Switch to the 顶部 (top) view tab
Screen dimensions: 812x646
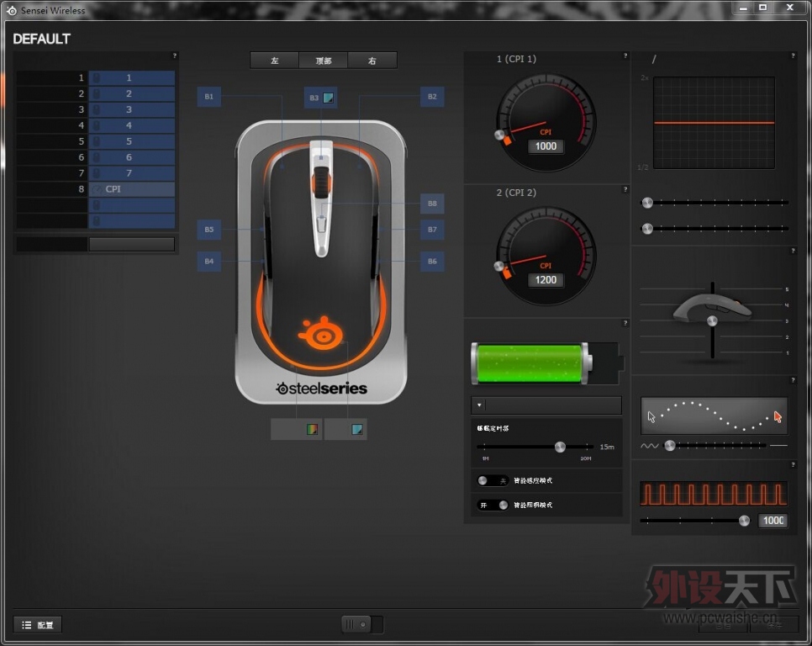point(323,61)
